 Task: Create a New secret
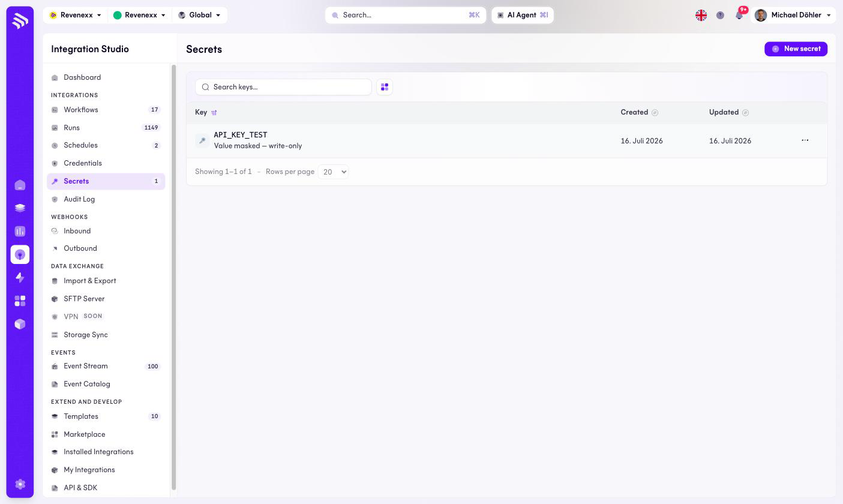click(796, 49)
